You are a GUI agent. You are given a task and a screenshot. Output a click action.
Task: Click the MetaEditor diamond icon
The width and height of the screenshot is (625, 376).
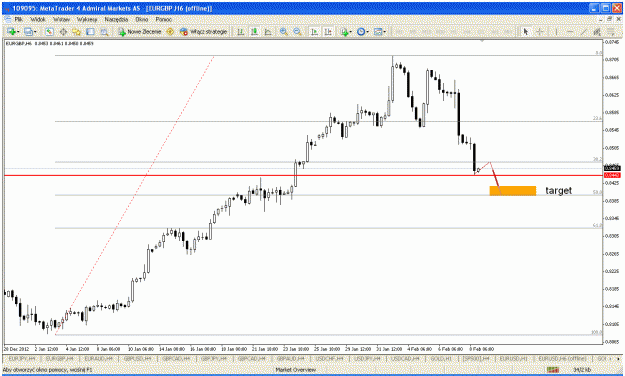(x=170, y=31)
